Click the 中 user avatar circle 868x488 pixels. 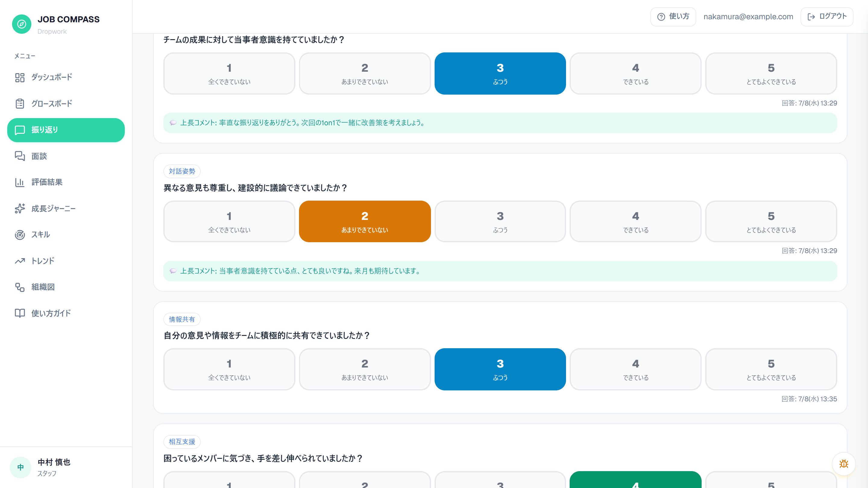(20, 467)
